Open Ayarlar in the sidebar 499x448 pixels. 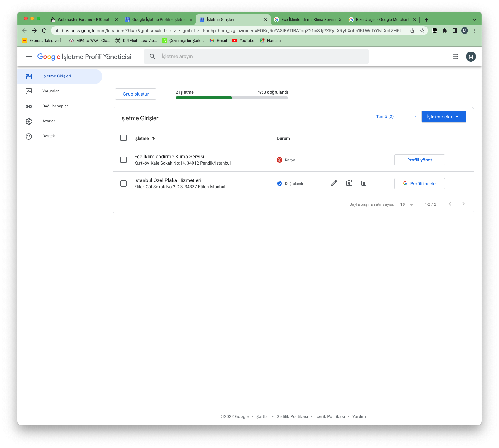(60, 121)
